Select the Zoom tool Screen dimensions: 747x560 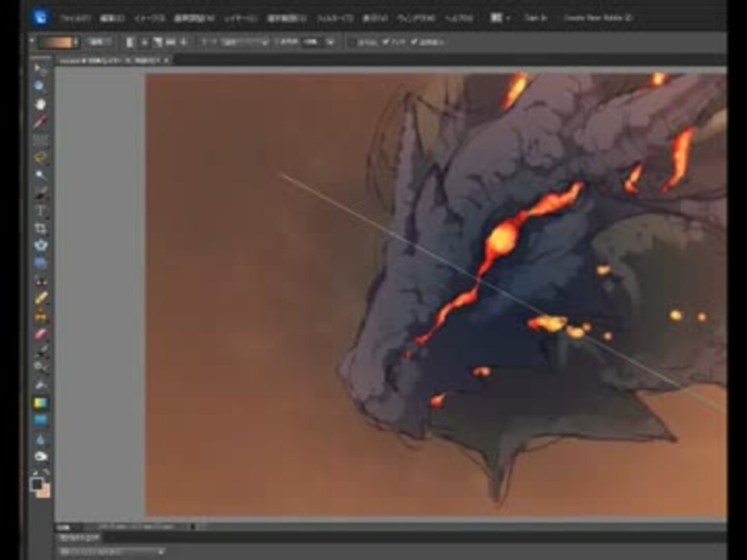41,87
